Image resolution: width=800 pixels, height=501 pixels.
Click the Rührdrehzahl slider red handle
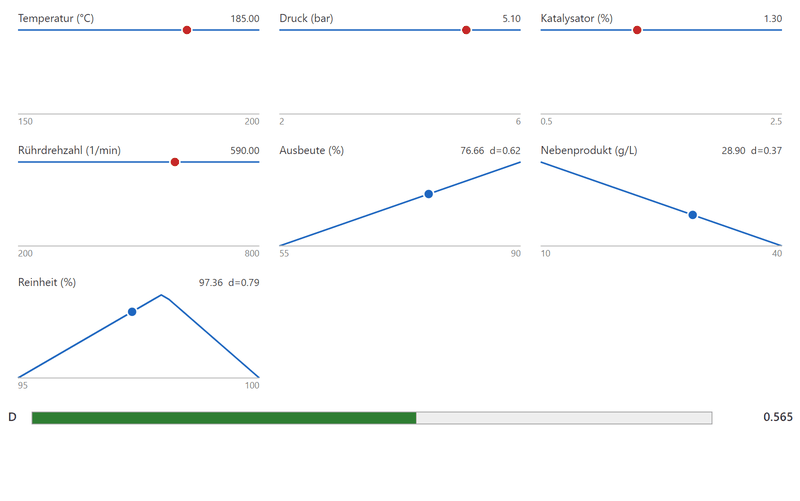point(174,162)
